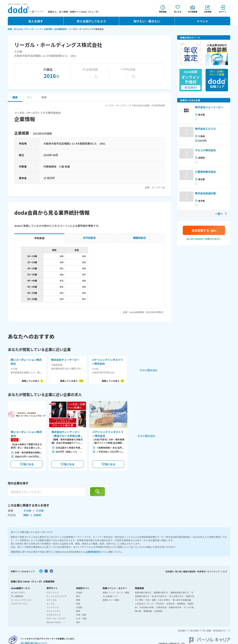Click 会員登録する (無料) orange button
The image size is (238, 644).
pos(204,230)
